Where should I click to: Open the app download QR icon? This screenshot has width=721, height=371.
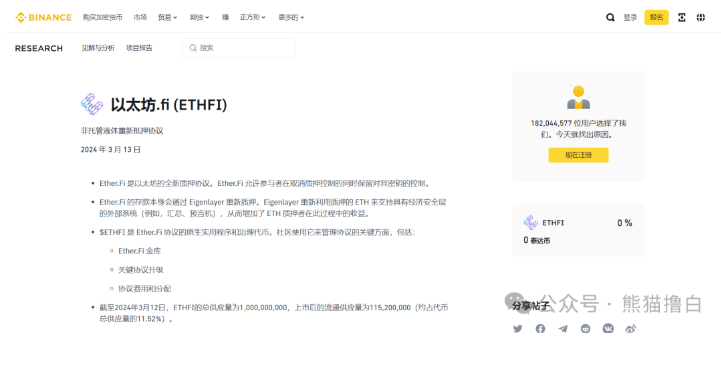pyautogui.click(x=681, y=17)
